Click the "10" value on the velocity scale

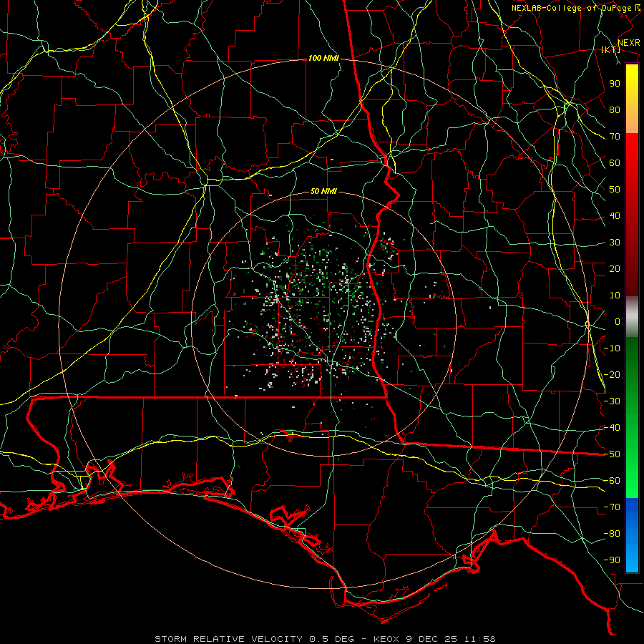pos(615,296)
